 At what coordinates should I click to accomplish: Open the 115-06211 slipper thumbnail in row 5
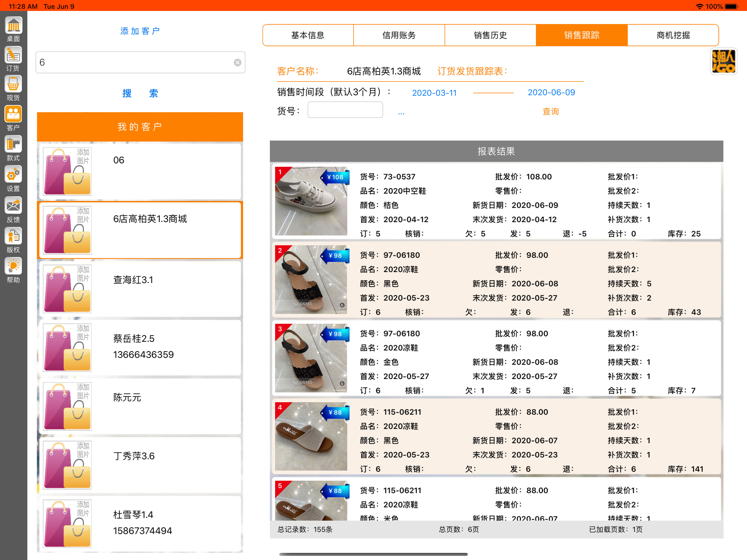[311, 501]
